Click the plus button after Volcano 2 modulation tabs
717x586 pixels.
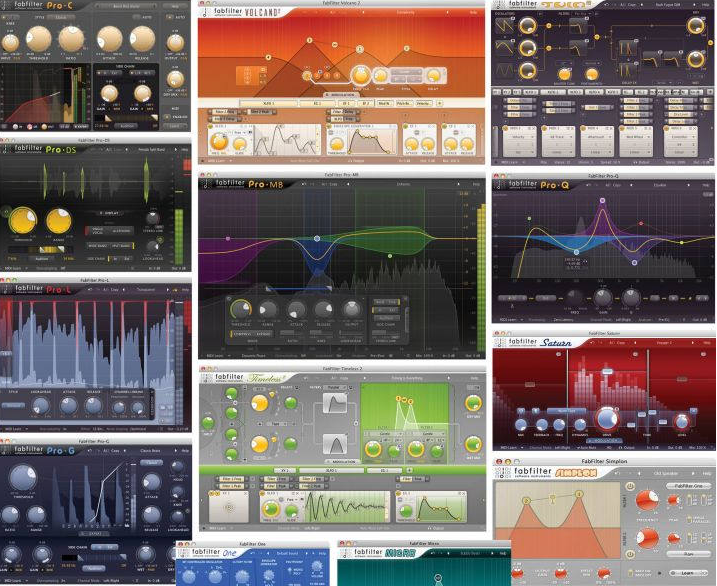click(x=439, y=103)
